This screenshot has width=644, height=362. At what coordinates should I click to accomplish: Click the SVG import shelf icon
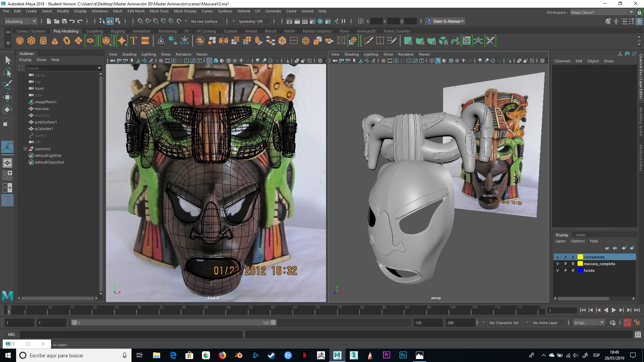pyautogui.click(x=145, y=41)
